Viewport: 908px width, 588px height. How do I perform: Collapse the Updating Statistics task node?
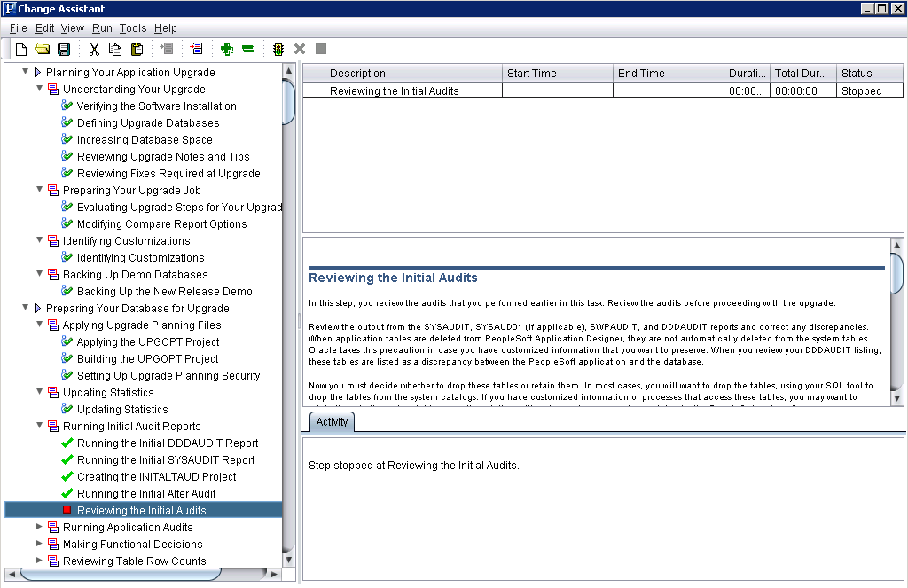click(39, 392)
